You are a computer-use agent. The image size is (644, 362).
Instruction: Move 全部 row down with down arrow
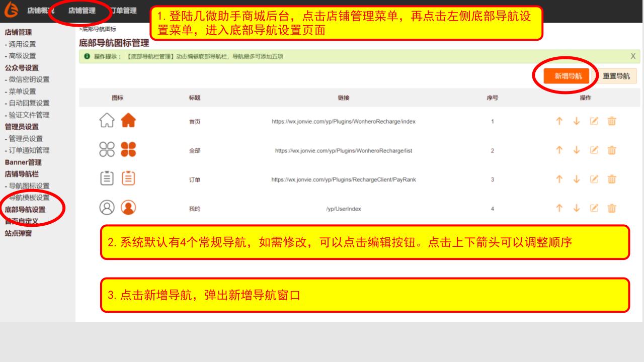coord(577,150)
